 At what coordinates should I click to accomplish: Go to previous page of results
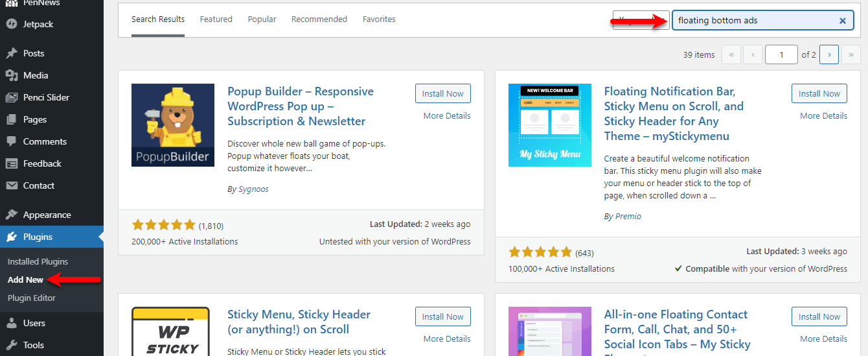click(753, 54)
